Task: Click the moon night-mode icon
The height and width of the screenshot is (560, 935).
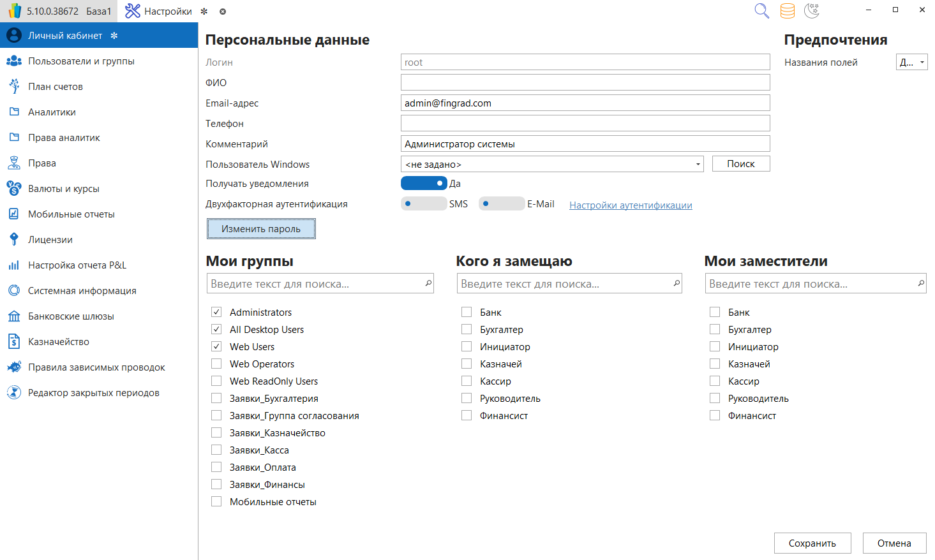Action: pos(812,11)
